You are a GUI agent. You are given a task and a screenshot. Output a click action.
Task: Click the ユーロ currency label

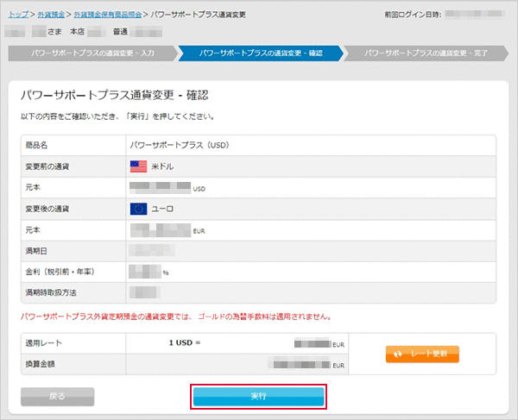coord(163,208)
